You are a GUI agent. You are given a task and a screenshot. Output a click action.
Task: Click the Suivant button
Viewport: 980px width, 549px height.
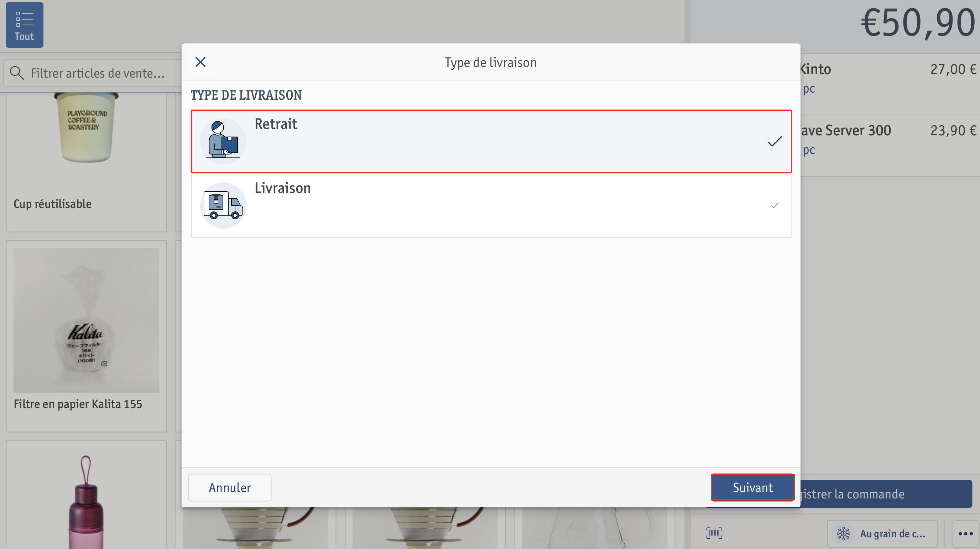752,487
